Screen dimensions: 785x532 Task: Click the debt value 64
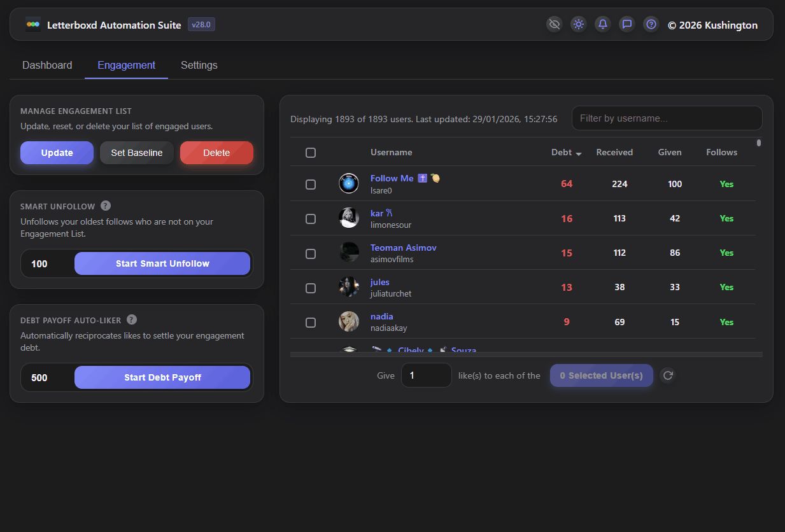(x=567, y=184)
